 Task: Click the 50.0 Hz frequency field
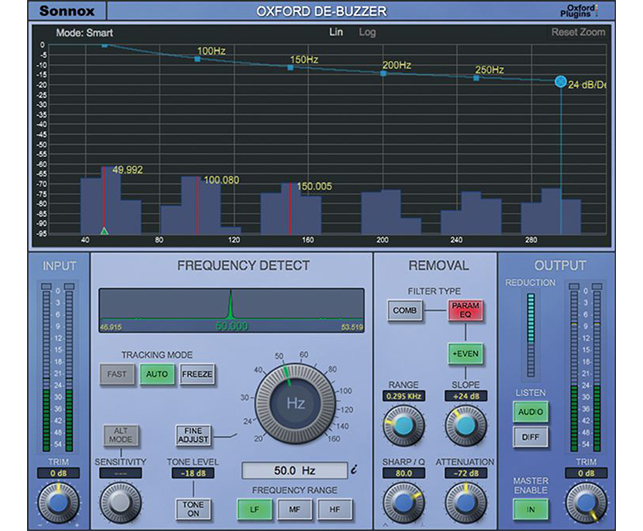294,470
